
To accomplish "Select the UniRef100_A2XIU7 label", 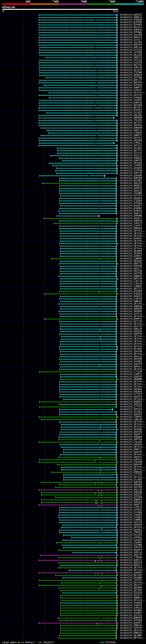I will (131, 70).
